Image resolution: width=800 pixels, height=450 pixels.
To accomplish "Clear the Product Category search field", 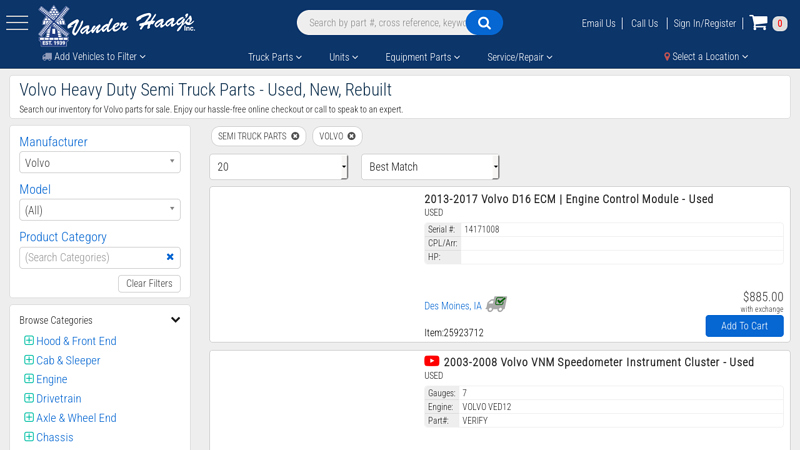I will pos(170,257).
